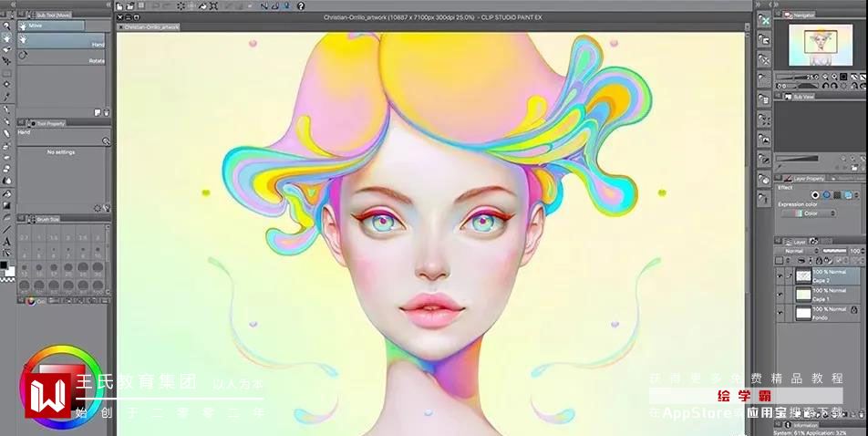The height and width of the screenshot is (436, 868).
Task: Select the Move layer tool
Action: [6, 61]
